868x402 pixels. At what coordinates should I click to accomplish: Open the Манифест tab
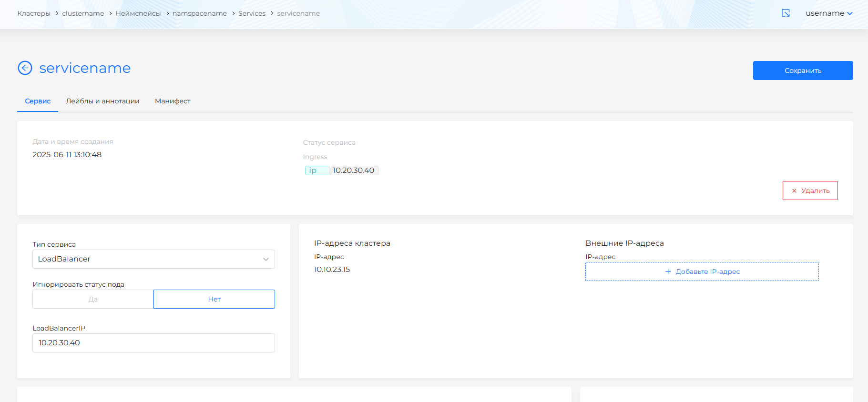tap(173, 101)
